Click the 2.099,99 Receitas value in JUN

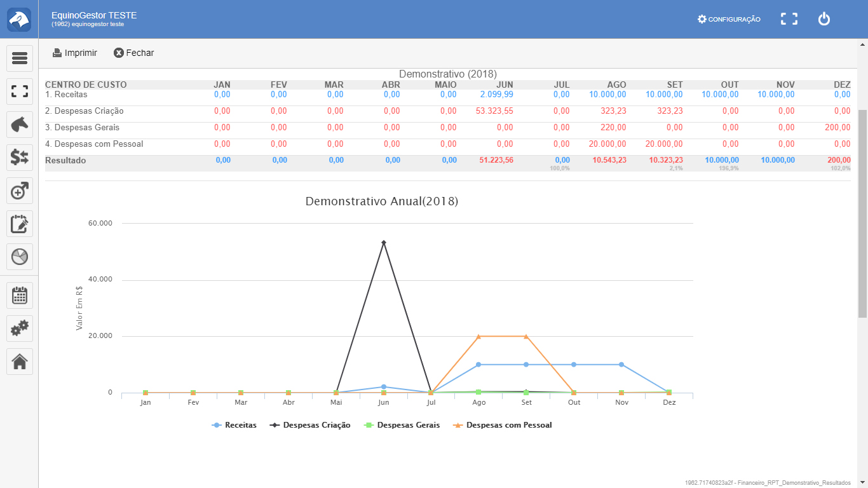pos(496,94)
